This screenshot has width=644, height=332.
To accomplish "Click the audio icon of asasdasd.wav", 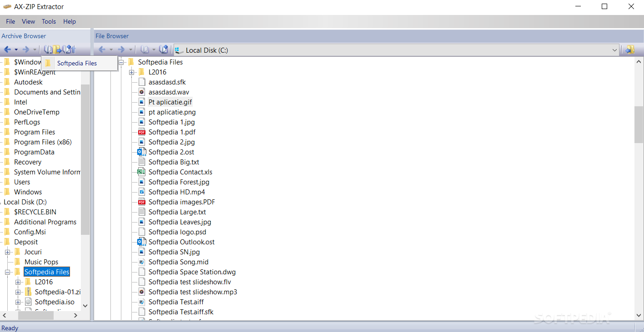I will 141,92.
